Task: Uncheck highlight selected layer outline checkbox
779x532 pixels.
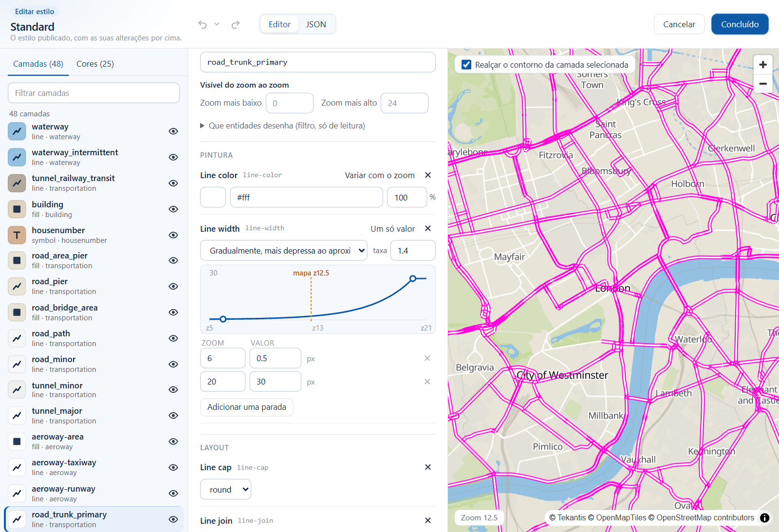Action: [466, 65]
